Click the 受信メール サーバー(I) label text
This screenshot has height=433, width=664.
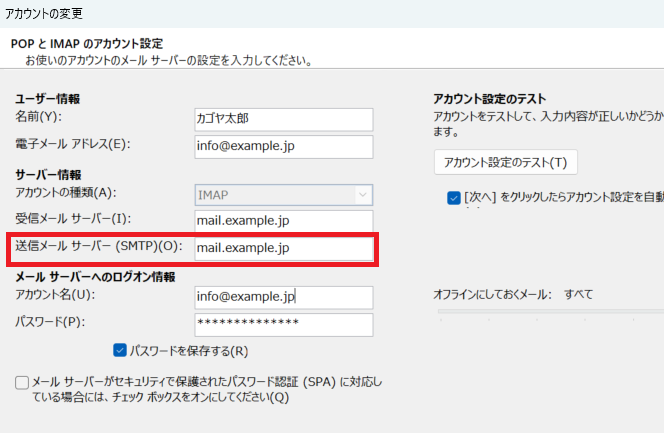click(73, 219)
